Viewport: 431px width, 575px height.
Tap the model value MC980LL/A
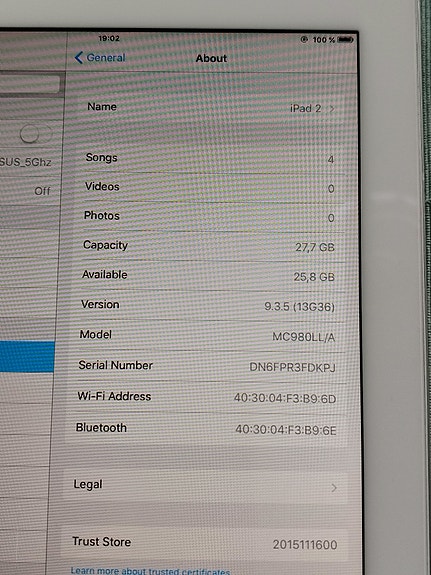tap(304, 337)
